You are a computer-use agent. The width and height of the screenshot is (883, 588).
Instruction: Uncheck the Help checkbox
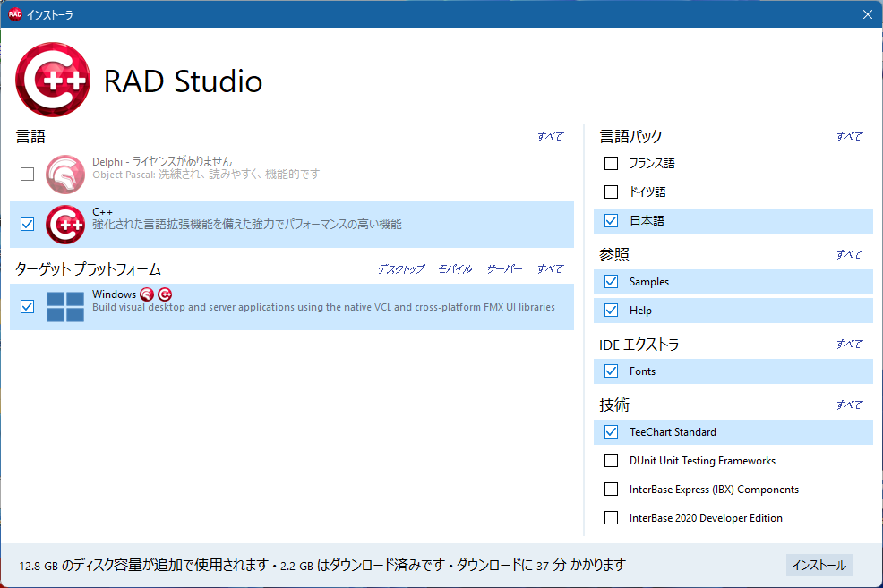[x=611, y=310]
